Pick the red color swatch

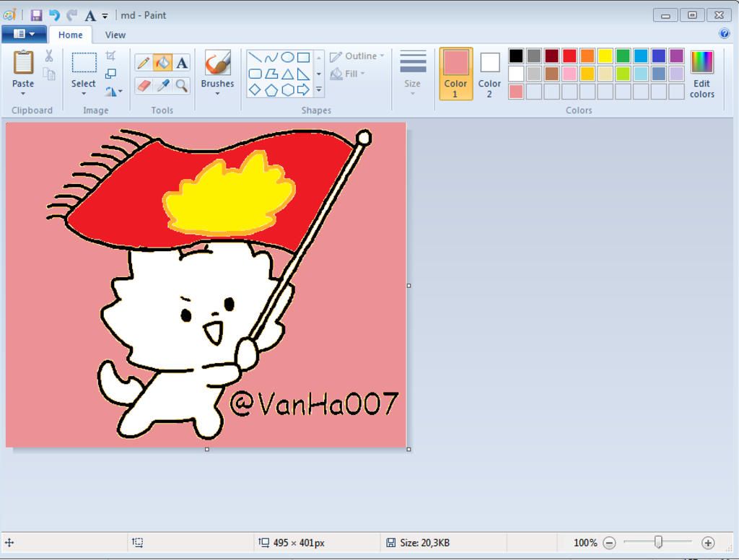pyautogui.click(x=569, y=56)
